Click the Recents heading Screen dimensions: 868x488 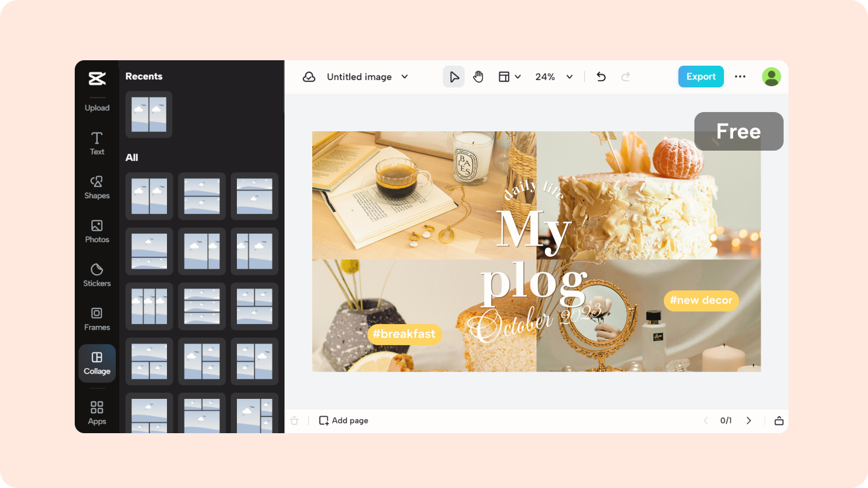[144, 77]
